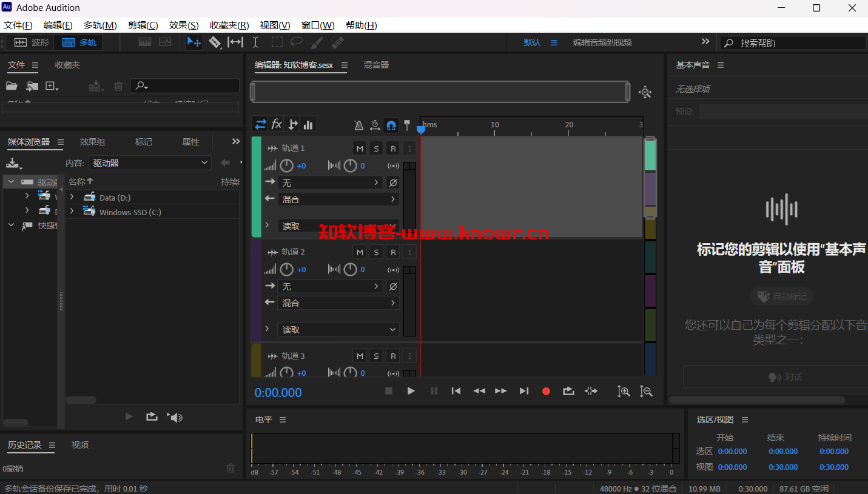Show the Inputs/Outputs track view

coord(260,124)
